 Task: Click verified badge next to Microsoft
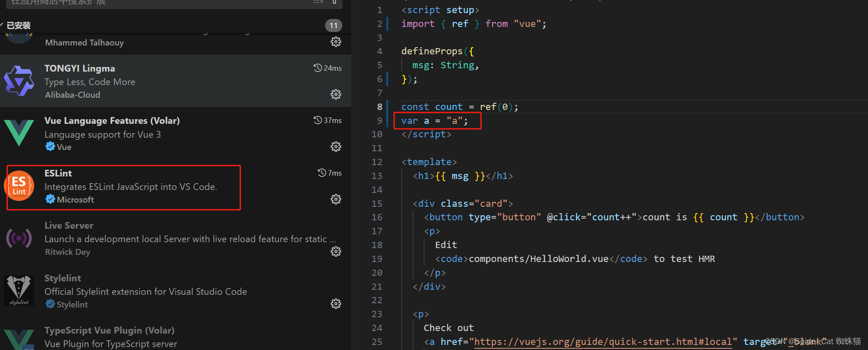[50, 199]
